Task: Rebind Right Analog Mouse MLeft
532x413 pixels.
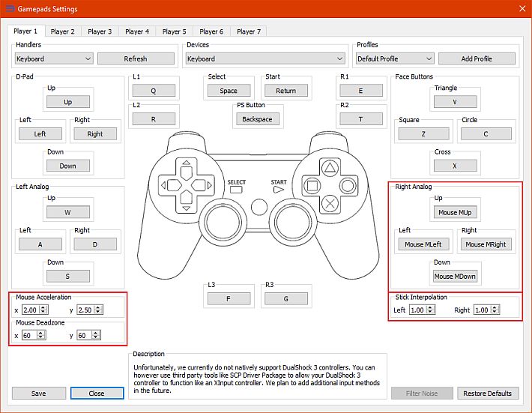Action: click(x=424, y=244)
